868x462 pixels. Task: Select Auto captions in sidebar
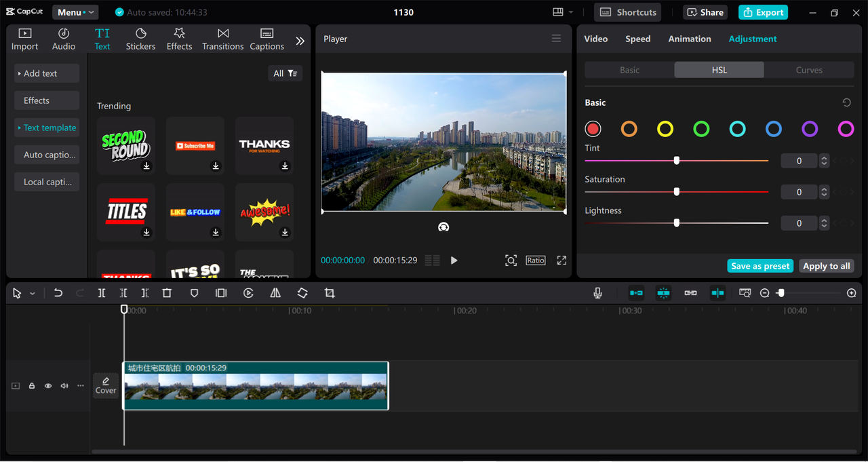tap(47, 155)
